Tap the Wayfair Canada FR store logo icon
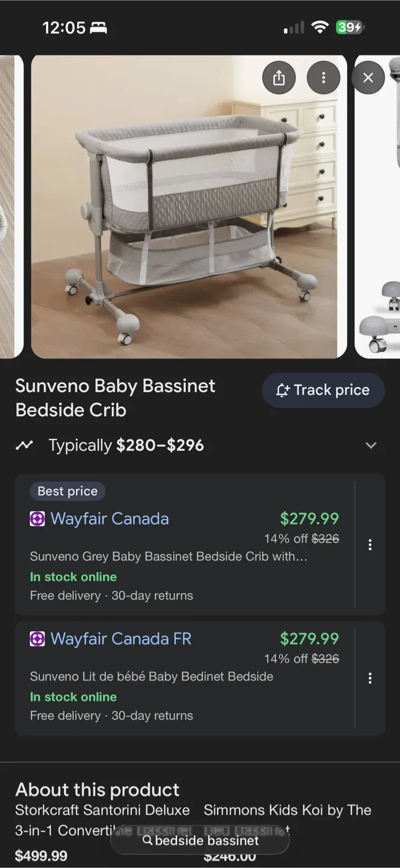The height and width of the screenshot is (868, 400). tap(37, 639)
